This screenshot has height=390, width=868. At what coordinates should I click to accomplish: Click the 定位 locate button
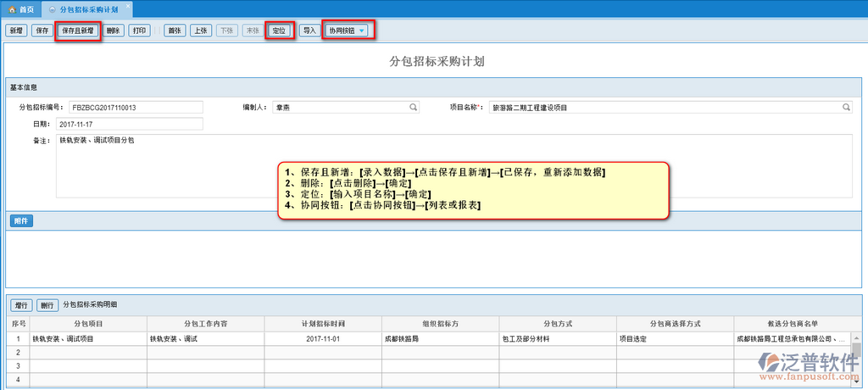278,31
